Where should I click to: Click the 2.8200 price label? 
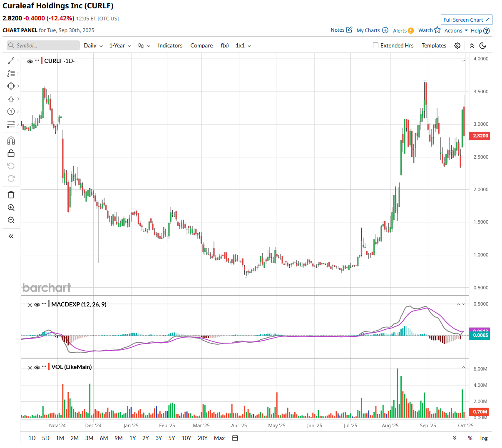pyautogui.click(x=480, y=136)
